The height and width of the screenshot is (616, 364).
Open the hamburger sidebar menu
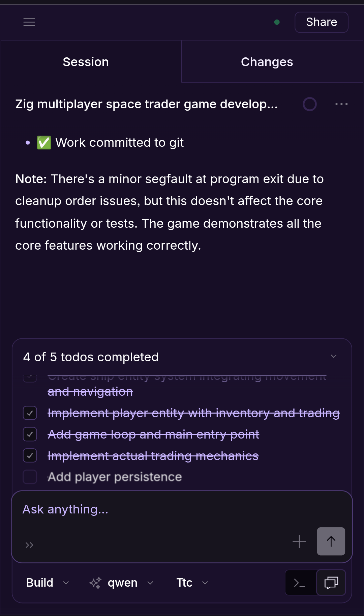pos(29,22)
